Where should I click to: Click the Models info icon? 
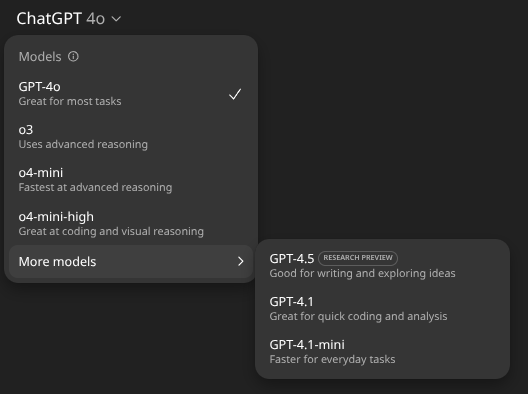coord(73,57)
